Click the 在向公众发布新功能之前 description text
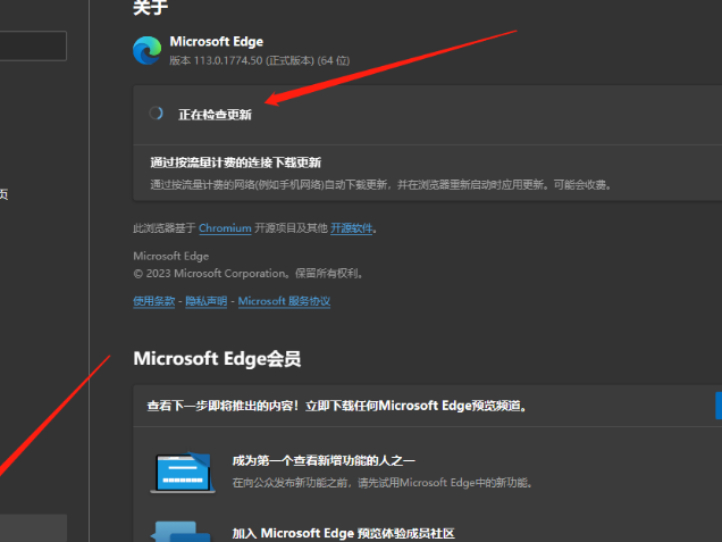This screenshot has height=542, width=722. tap(382, 483)
